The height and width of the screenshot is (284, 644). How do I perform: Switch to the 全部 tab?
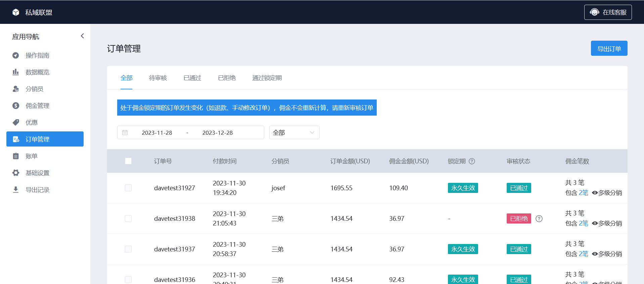click(x=126, y=78)
